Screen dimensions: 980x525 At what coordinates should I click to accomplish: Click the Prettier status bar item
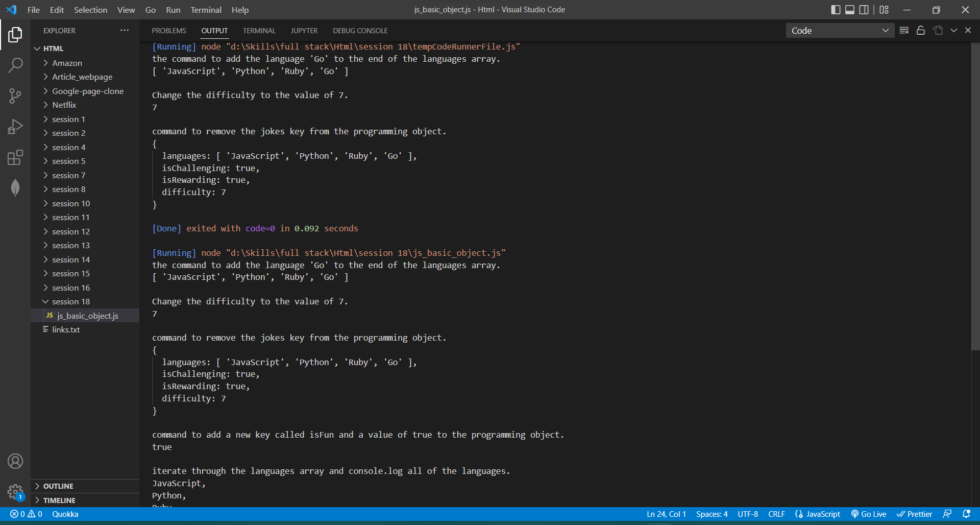pyautogui.click(x=915, y=514)
